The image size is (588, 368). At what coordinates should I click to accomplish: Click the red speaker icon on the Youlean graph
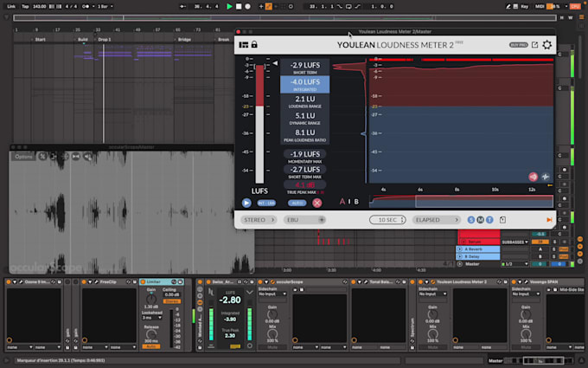(533, 177)
